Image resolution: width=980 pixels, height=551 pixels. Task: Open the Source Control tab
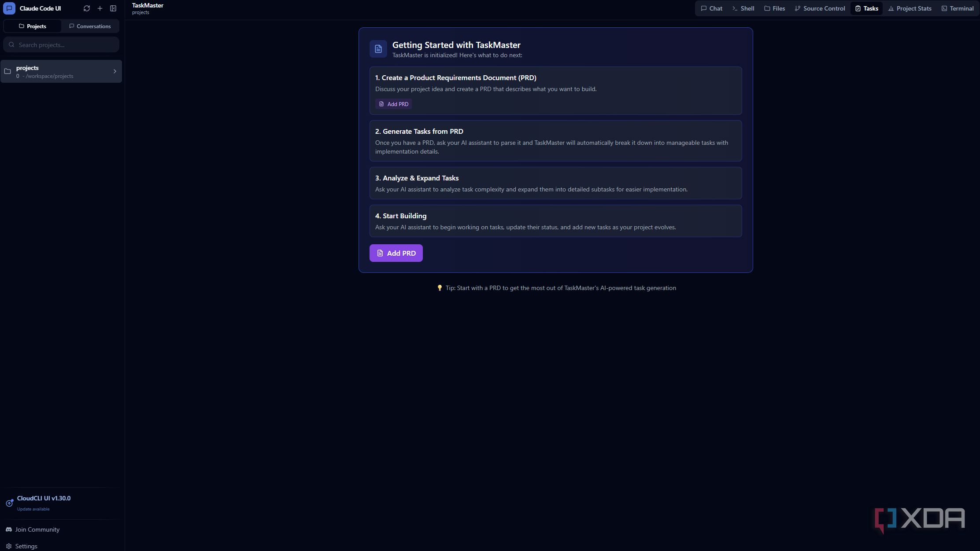(x=820, y=8)
